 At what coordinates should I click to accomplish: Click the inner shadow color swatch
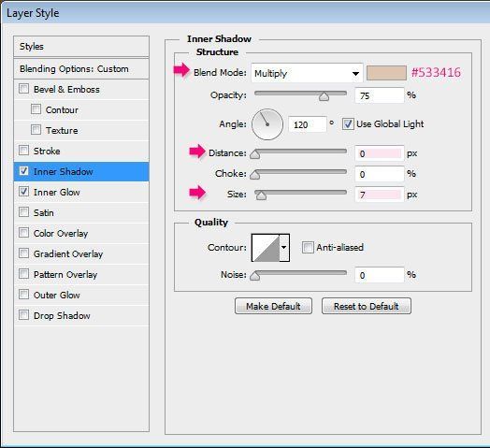pos(386,73)
